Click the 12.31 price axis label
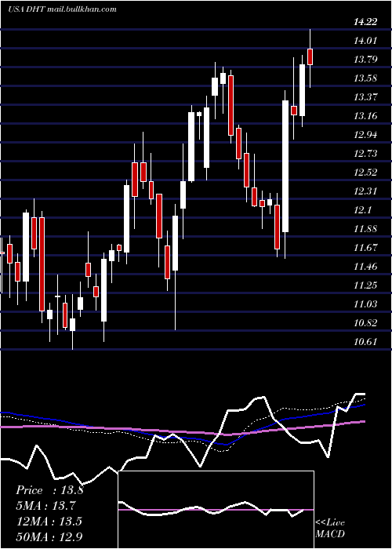This screenshot has height=549, width=392. click(x=365, y=191)
